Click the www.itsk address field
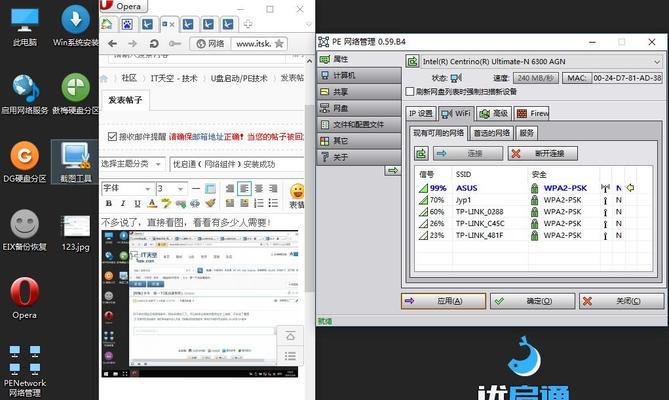Image resolution: width=669 pixels, height=400 pixels. [255, 43]
